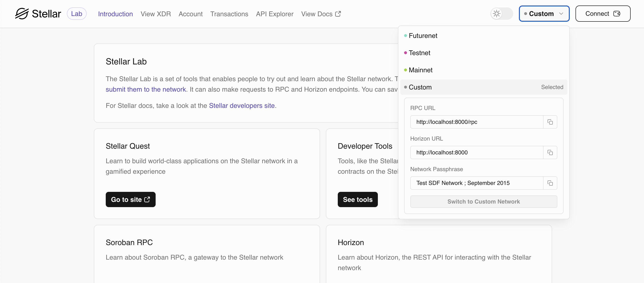This screenshot has width=644, height=283.
Task: Select Testnet from network options
Action: coord(419,52)
